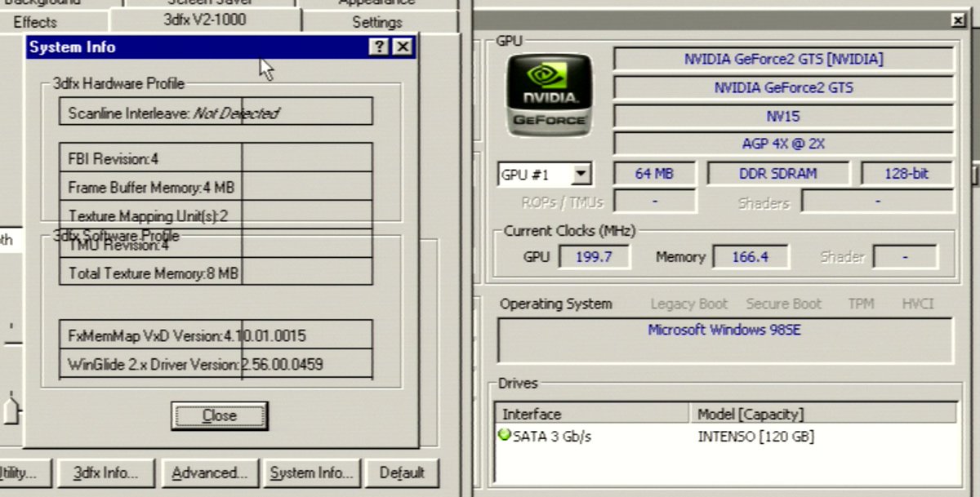Image resolution: width=980 pixels, height=497 pixels.
Task: Click the WinGlide 2.x Driver Version row
Action: click(216, 364)
